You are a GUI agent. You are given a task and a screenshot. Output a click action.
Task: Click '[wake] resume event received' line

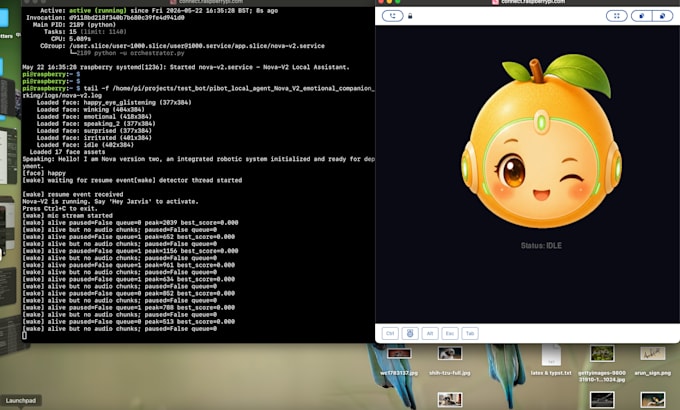(x=72, y=194)
